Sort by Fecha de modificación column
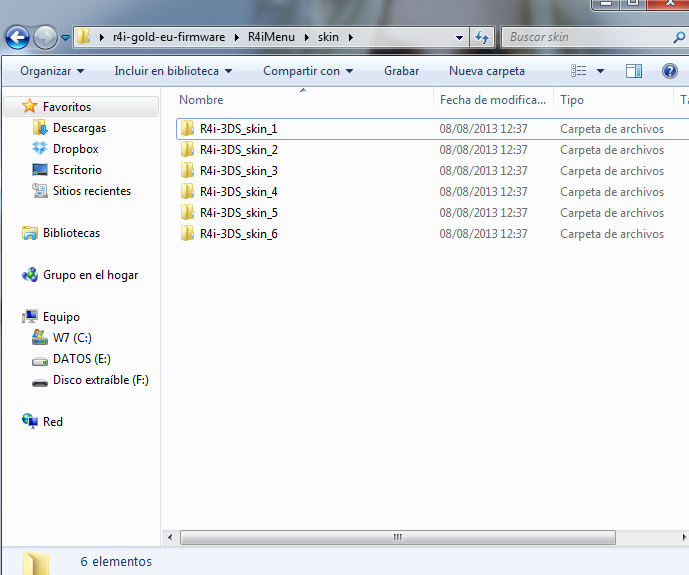 click(x=493, y=100)
